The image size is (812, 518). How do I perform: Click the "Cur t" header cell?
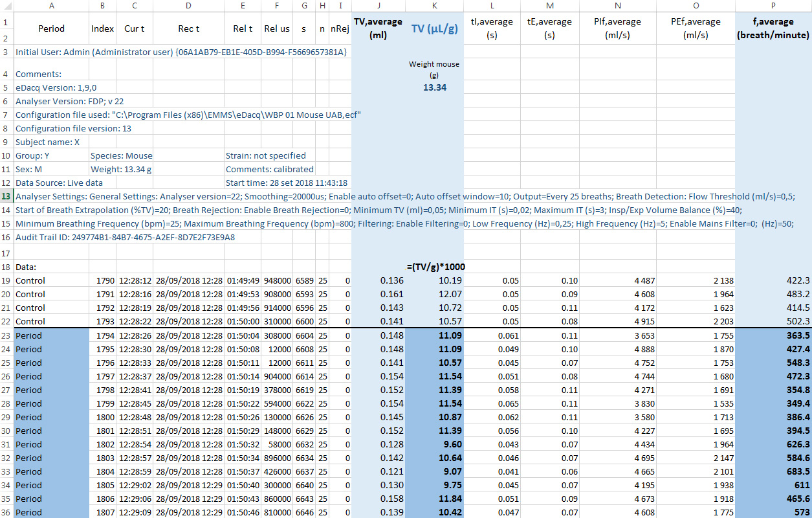(135, 28)
